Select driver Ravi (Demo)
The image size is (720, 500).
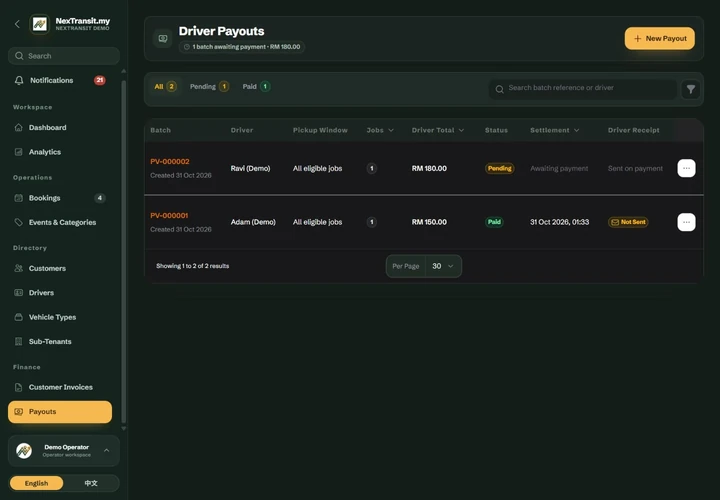(x=250, y=169)
